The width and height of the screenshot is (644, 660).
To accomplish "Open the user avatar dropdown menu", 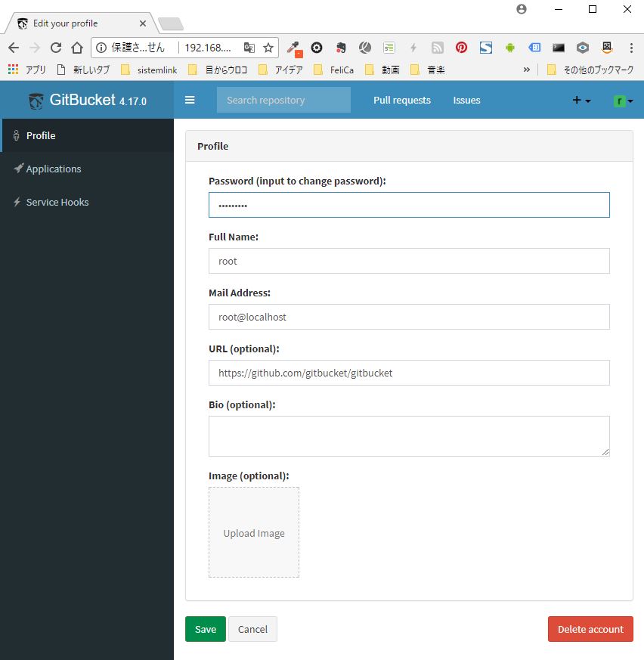I will 624,101.
